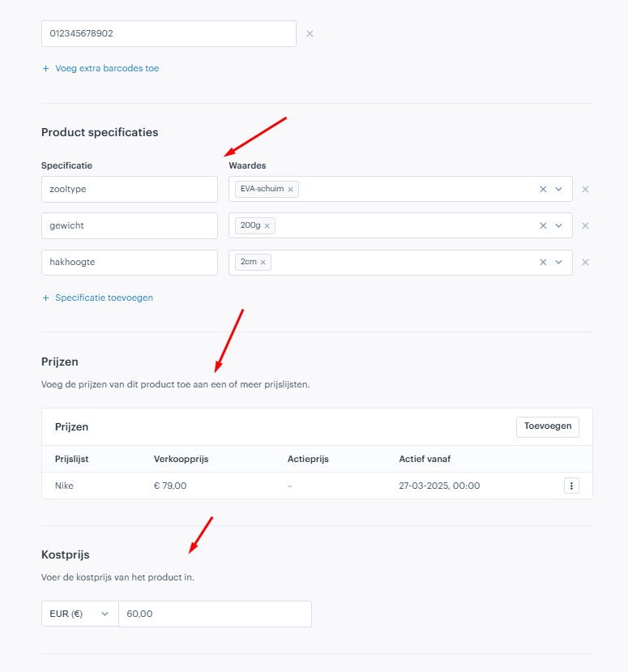Image resolution: width=628 pixels, height=672 pixels.
Task: Delete the gewicht specification row
Action: pos(585,225)
